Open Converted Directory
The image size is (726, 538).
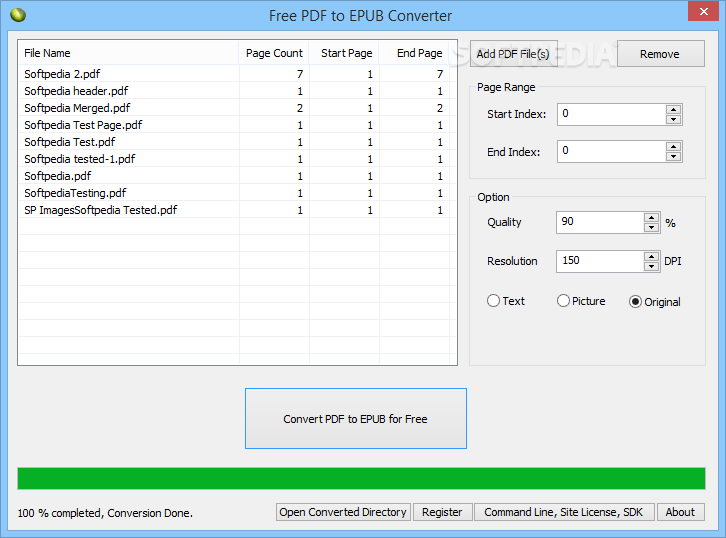tap(343, 512)
